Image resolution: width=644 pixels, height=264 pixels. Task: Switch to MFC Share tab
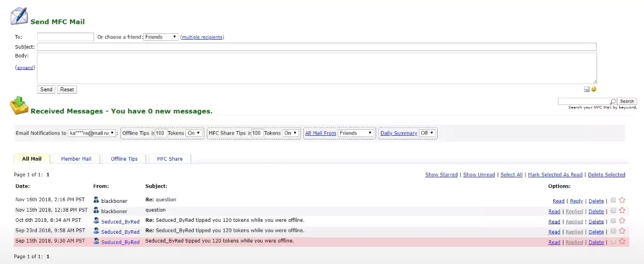click(x=169, y=159)
